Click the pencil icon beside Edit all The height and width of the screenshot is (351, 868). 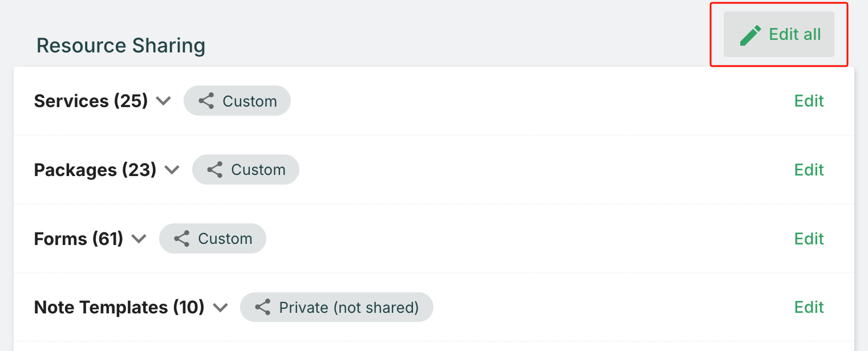click(x=751, y=35)
